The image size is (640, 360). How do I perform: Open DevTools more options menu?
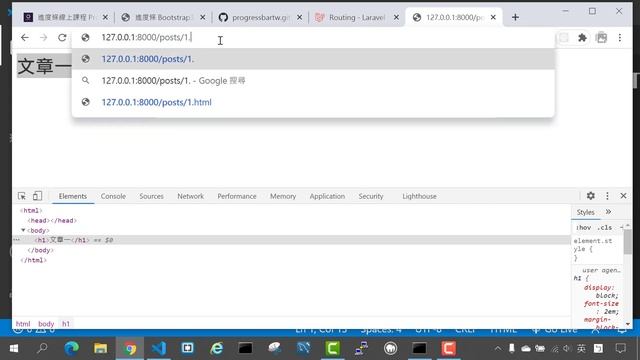click(607, 196)
